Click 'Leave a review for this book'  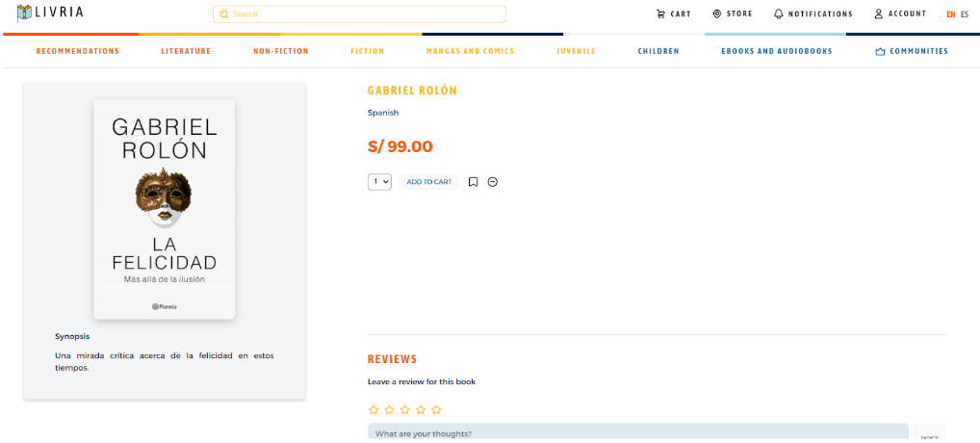[422, 381]
